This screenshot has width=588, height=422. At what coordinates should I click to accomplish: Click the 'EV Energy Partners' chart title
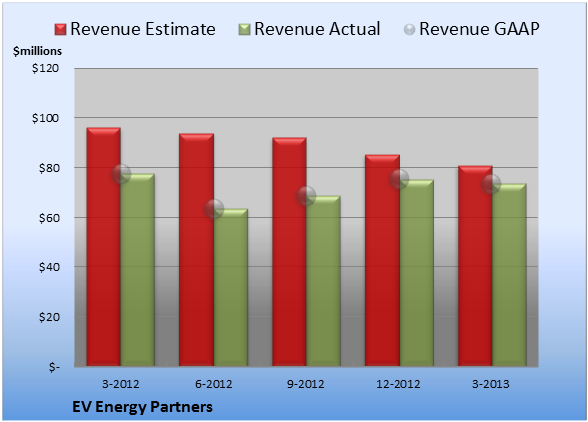tap(142, 407)
